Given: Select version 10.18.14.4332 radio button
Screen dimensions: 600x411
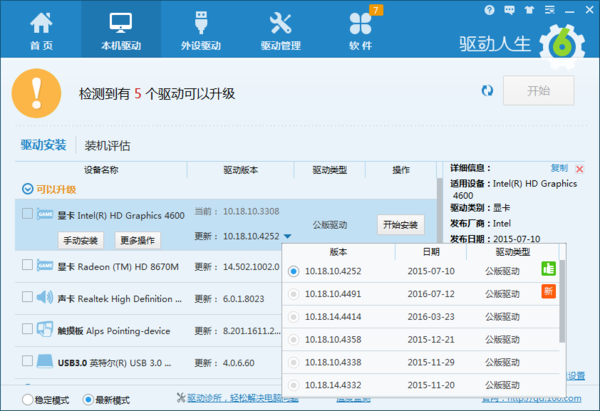Looking at the screenshot, I should click(x=293, y=385).
